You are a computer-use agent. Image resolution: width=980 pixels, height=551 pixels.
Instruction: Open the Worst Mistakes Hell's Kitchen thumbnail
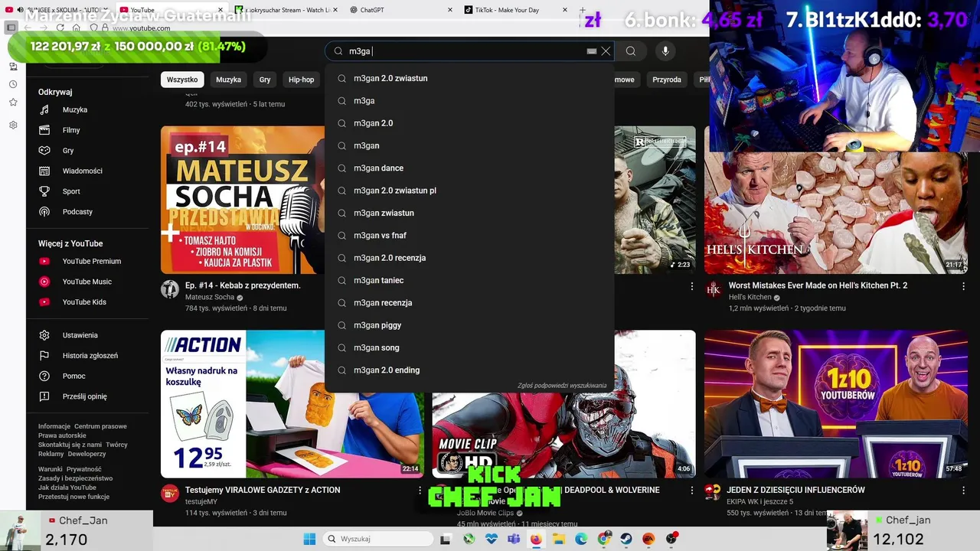835,200
